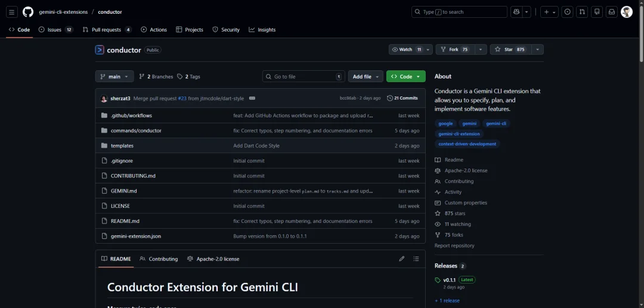Select the Apache-2.0 license tab
The image size is (644, 308).
pyautogui.click(x=213, y=259)
